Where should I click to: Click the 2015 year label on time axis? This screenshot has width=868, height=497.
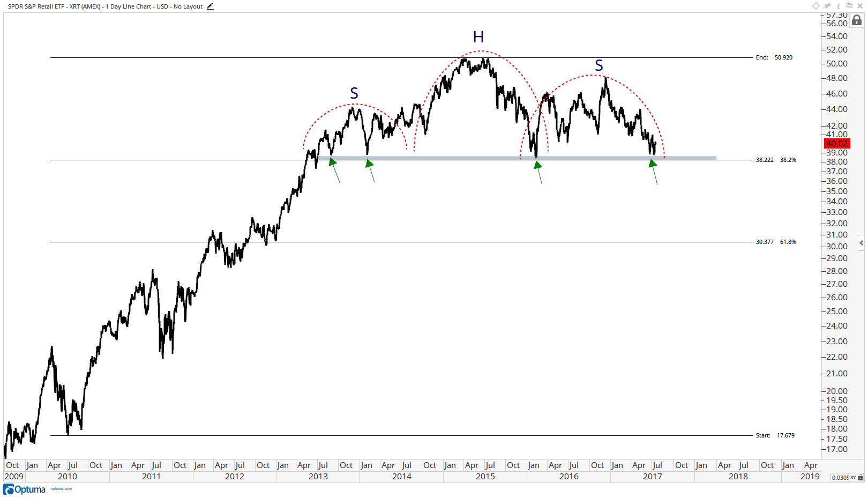485,476
